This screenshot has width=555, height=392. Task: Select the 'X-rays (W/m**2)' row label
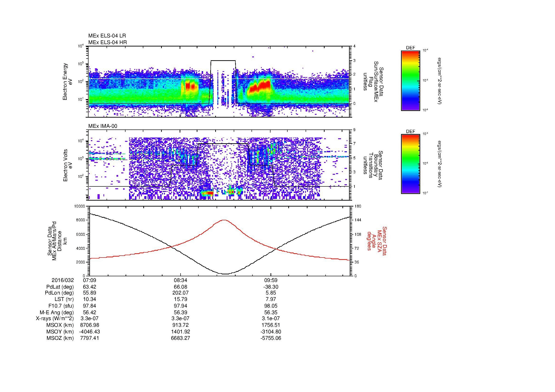point(55,318)
